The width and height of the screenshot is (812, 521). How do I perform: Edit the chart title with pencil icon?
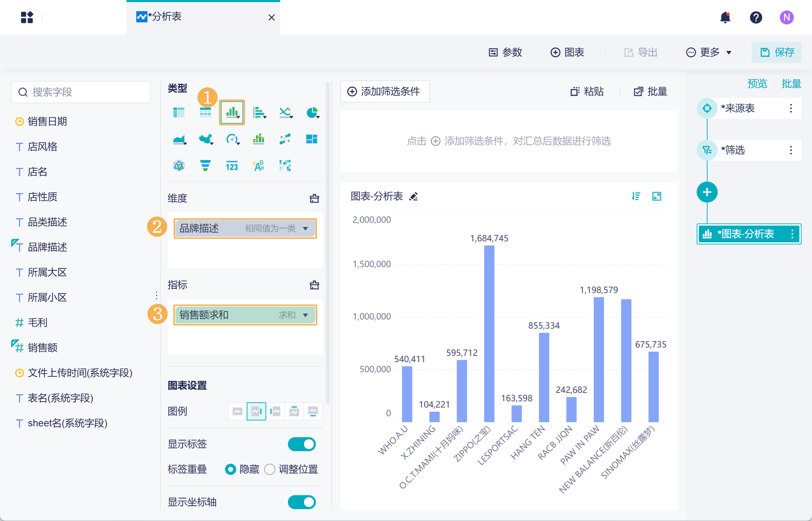414,197
